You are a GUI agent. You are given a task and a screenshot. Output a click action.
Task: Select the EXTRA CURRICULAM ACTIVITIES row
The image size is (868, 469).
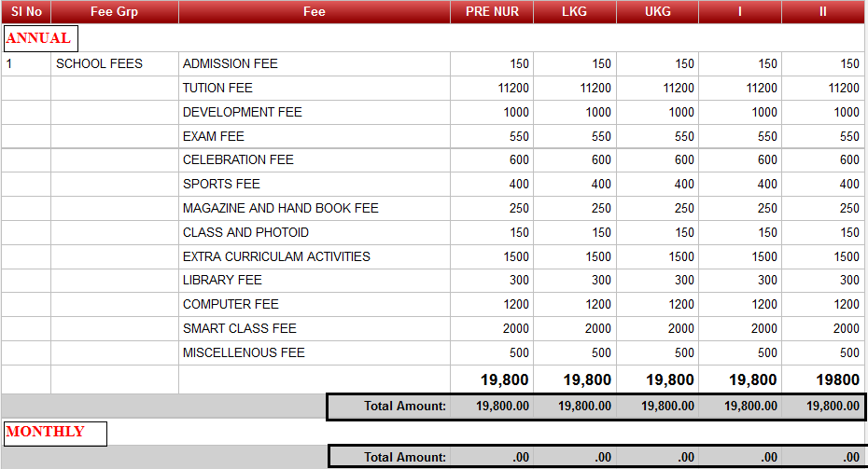(276, 256)
